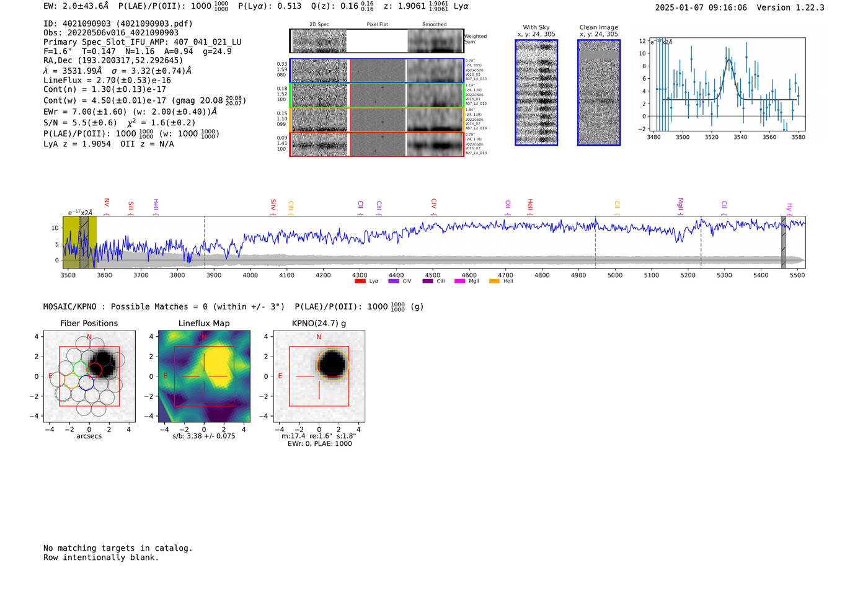Click the purple CIV legend swatch
This screenshot has width=868, height=591.
(394, 281)
